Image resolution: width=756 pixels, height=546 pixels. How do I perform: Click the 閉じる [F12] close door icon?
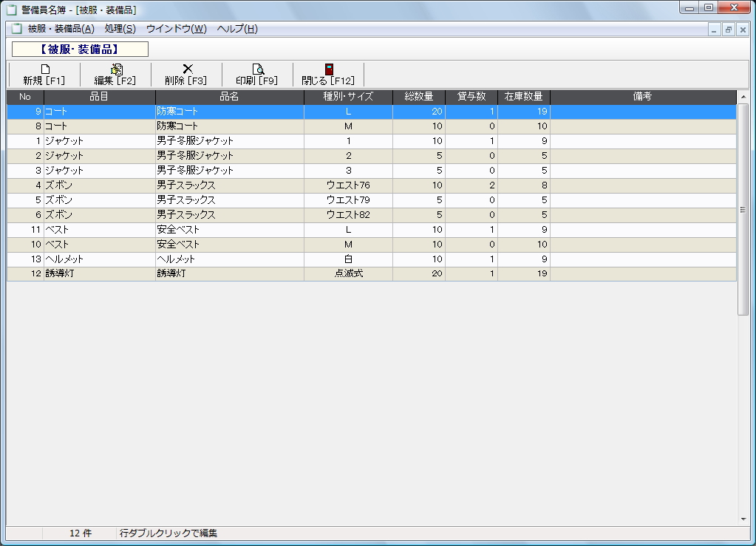click(x=328, y=69)
